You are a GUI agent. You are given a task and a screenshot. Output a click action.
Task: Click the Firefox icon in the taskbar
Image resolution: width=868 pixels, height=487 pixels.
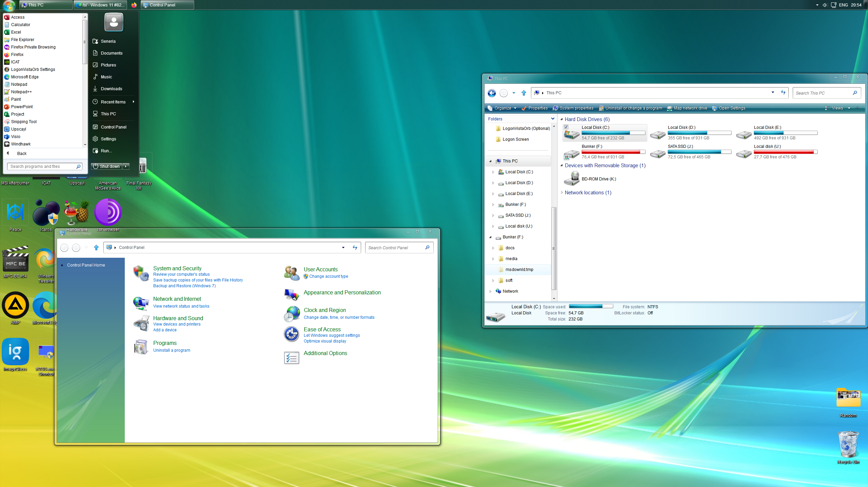tap(134, 5)
